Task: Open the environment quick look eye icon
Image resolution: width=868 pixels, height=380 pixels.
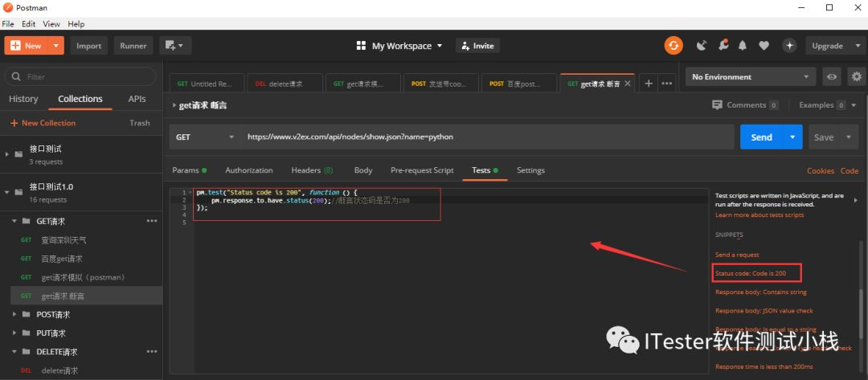Action: pyautogui.click(x=832, y=77)
